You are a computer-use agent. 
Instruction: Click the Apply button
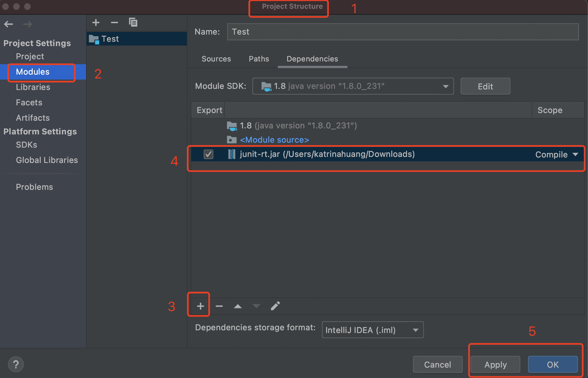pyautogui.click(x=495, y=364)
